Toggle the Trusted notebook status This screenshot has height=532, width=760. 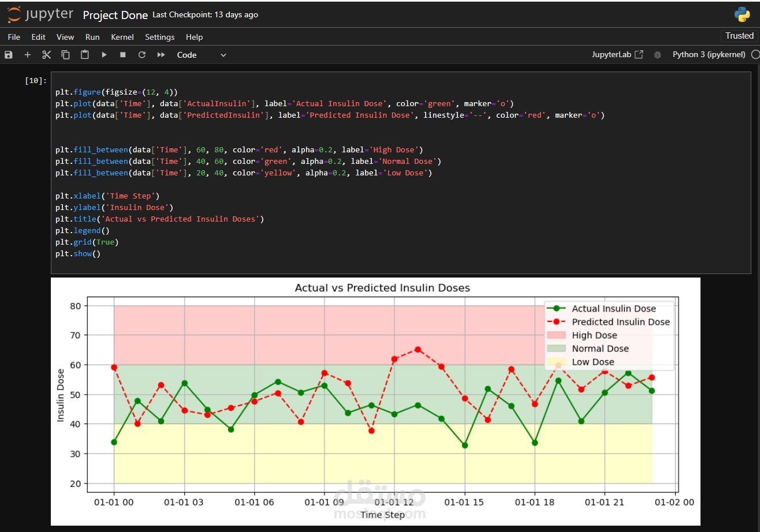tap(739, 36)
